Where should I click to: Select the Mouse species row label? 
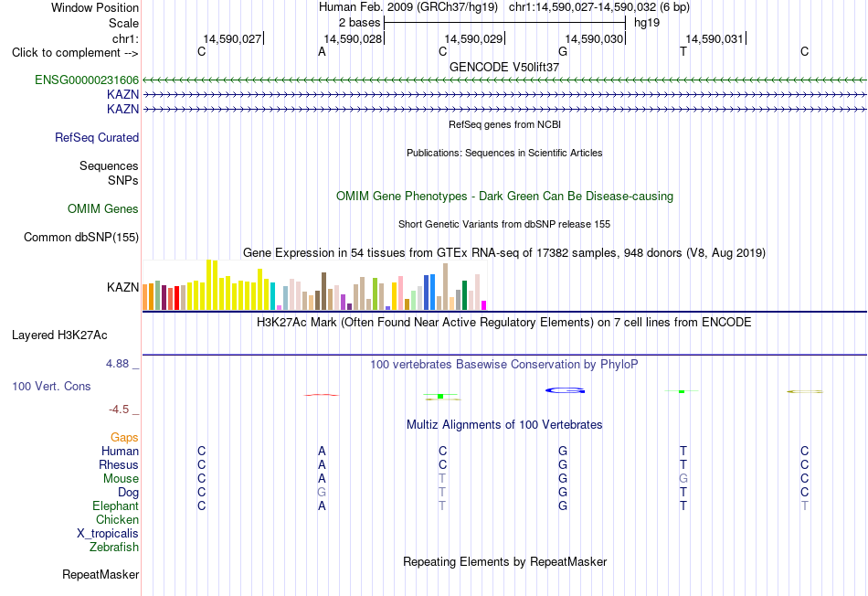coord(121,479)
